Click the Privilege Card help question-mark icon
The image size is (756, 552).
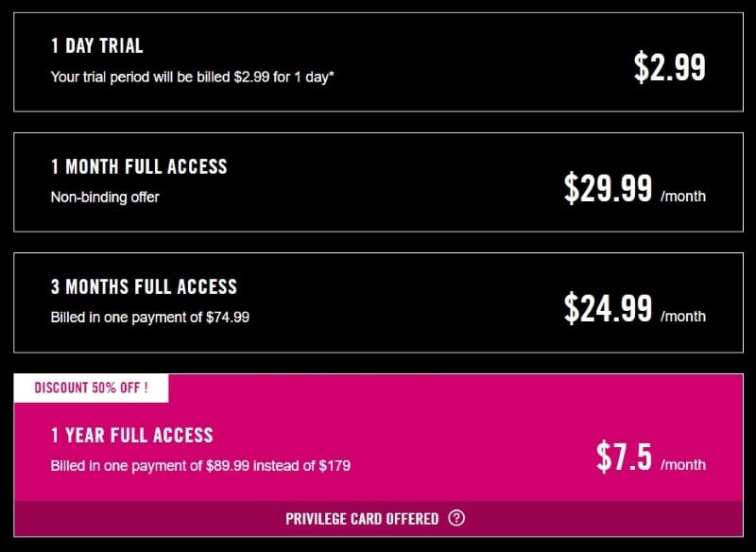456,518
